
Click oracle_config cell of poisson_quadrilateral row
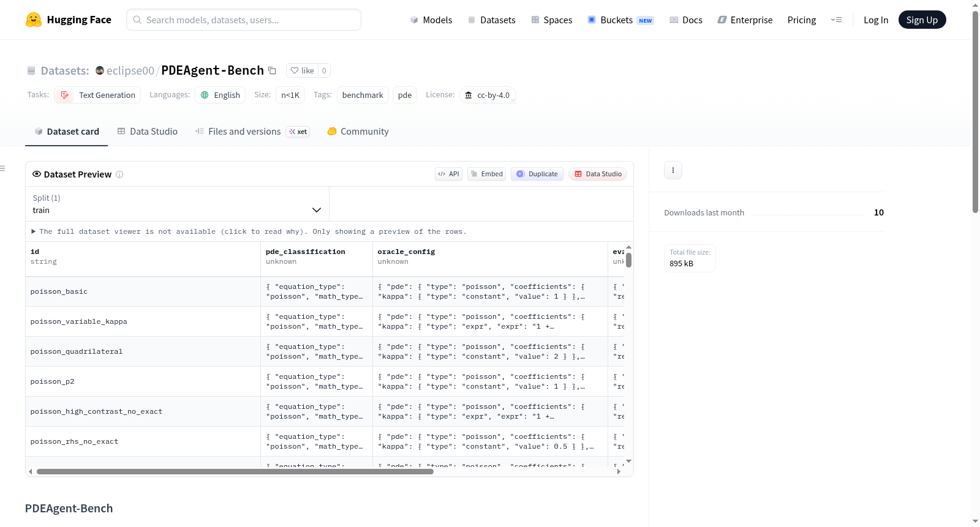click(x=490, y=351)
